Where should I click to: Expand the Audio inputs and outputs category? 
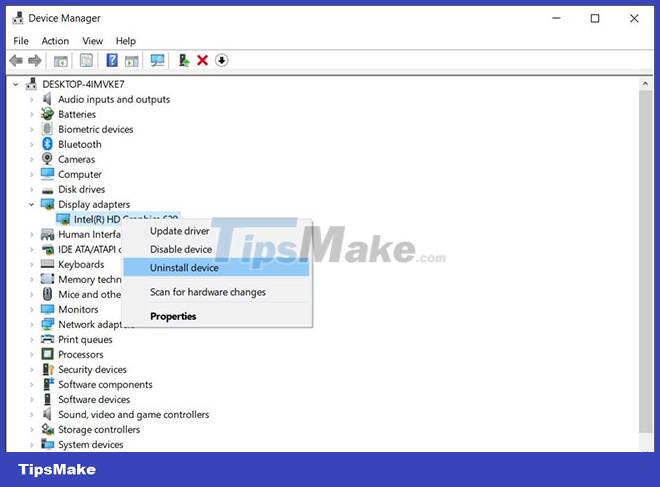pyautogui.click(x=32, y=100)
